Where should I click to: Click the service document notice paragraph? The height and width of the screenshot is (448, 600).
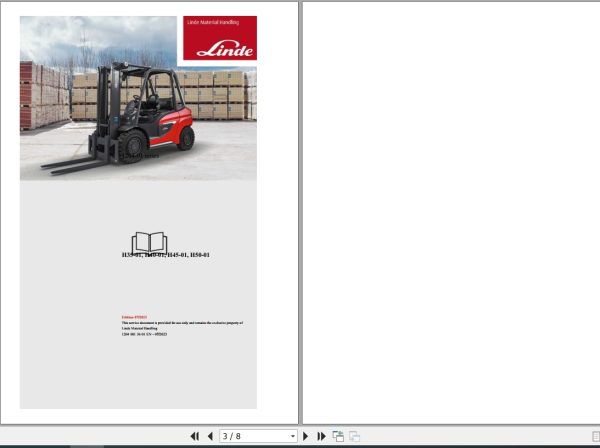pos(182,326)
